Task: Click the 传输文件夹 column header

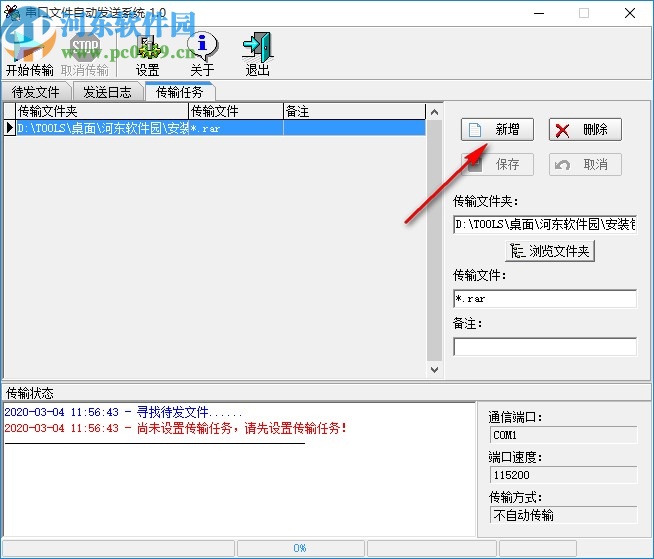Action: (x=103, y=111)
